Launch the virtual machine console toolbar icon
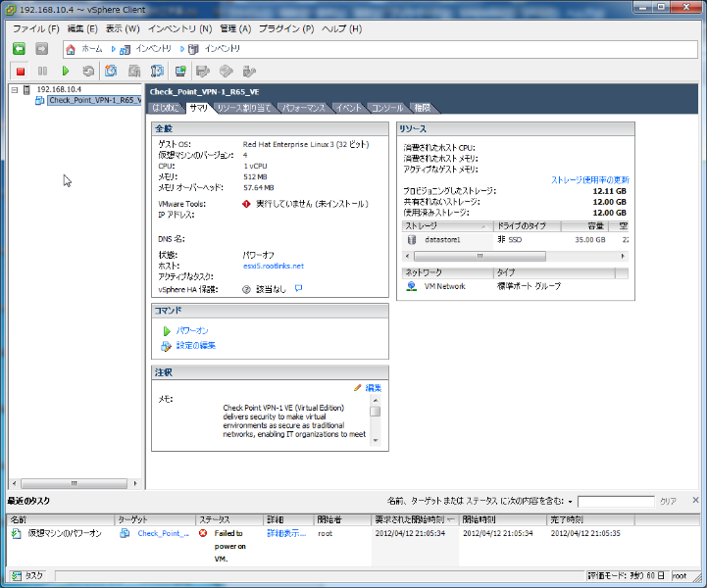707x588 pixels. coord(180,72)
